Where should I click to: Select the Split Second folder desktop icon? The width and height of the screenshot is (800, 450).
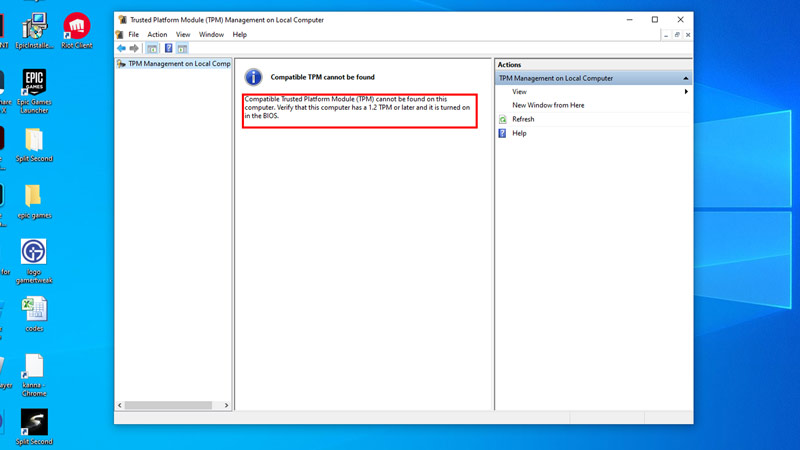tap(34, 145)
